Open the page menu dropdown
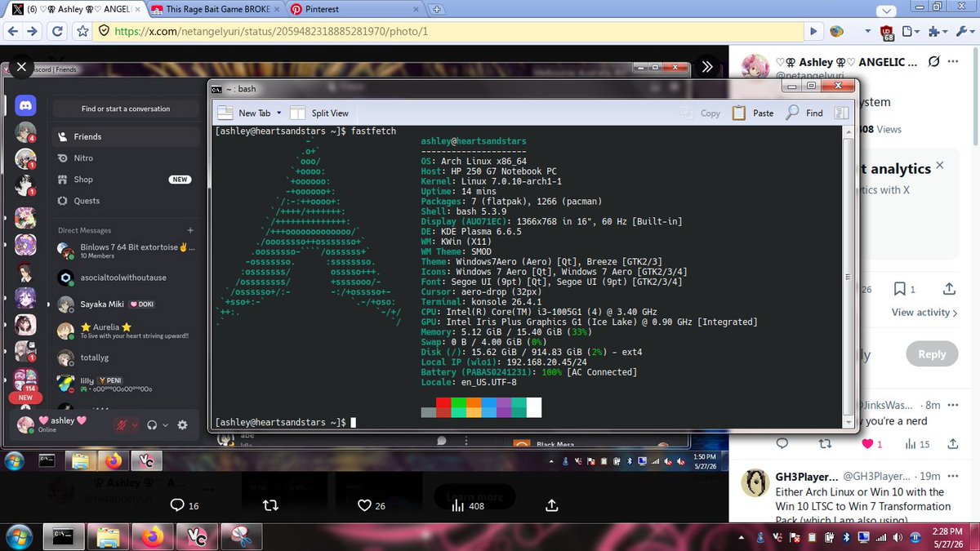This screenshot has height=551, width=980. tap(911, 31)
